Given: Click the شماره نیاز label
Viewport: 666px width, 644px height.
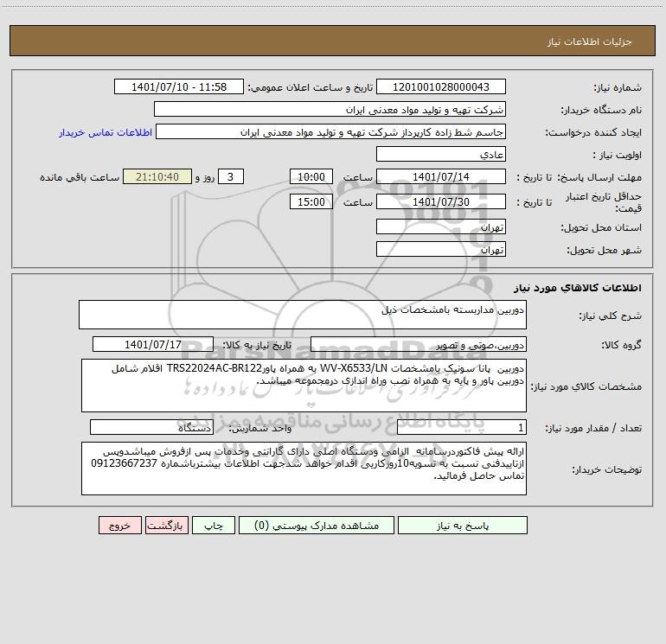Looking at the screenshot, I should [618, 87].
